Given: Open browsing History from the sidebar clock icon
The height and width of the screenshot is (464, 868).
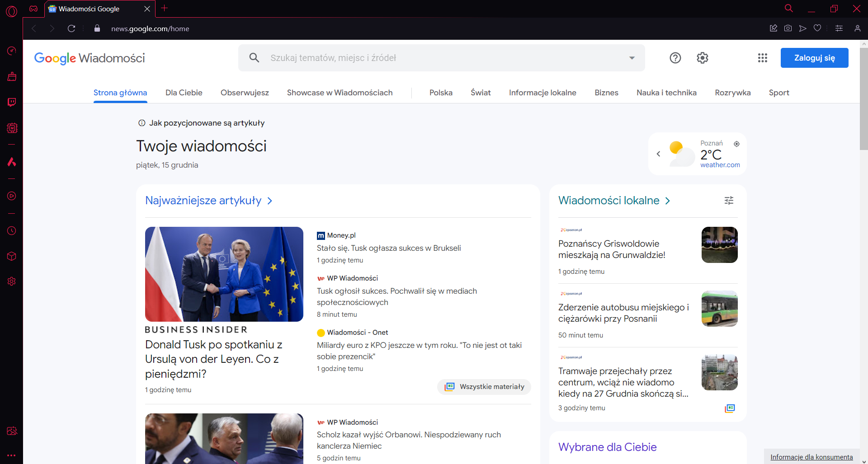Looking at the screenshot, I should pyautogui.click(x=12, y=231).
